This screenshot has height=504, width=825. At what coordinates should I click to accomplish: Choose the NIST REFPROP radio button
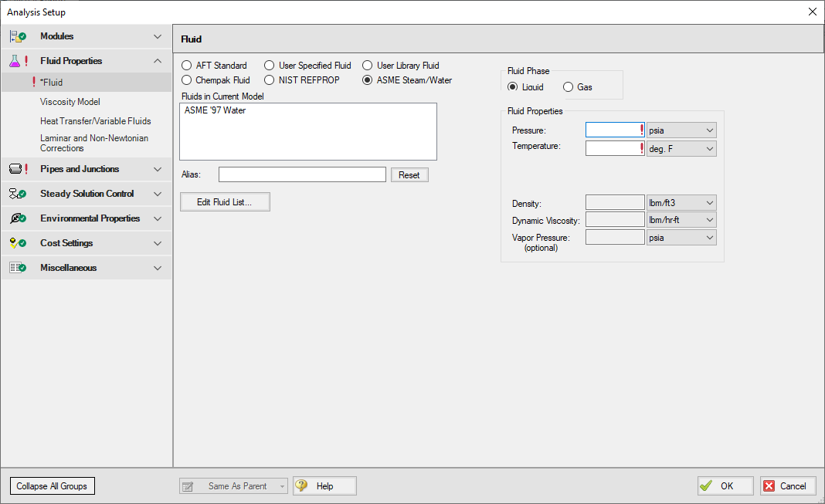(x=270, y=79)
